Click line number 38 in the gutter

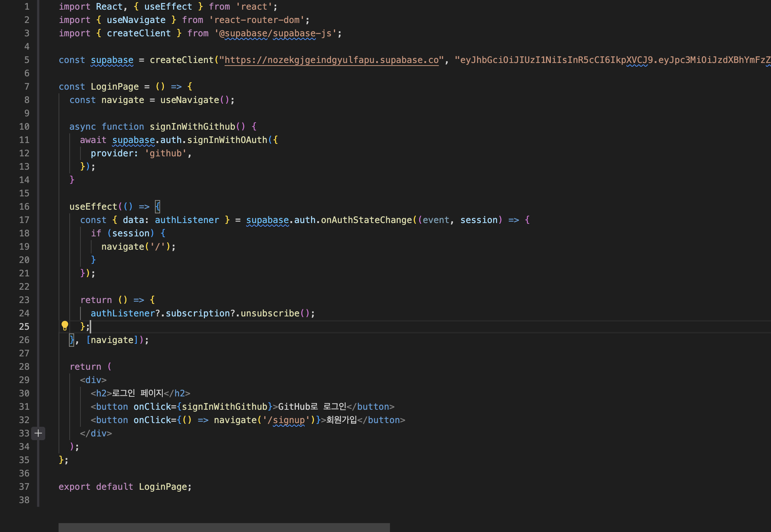click(x=24, y=500)
